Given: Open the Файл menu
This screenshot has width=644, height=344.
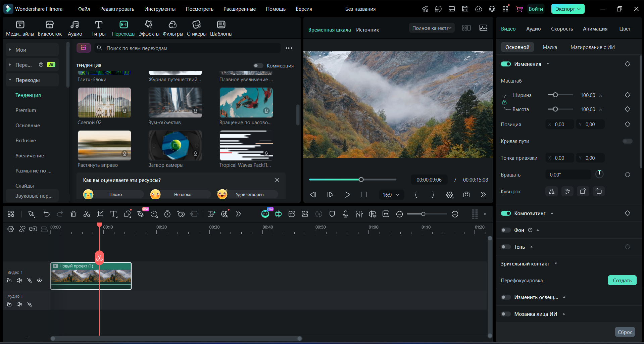Looking at the screenshot, I should (84, 9).
